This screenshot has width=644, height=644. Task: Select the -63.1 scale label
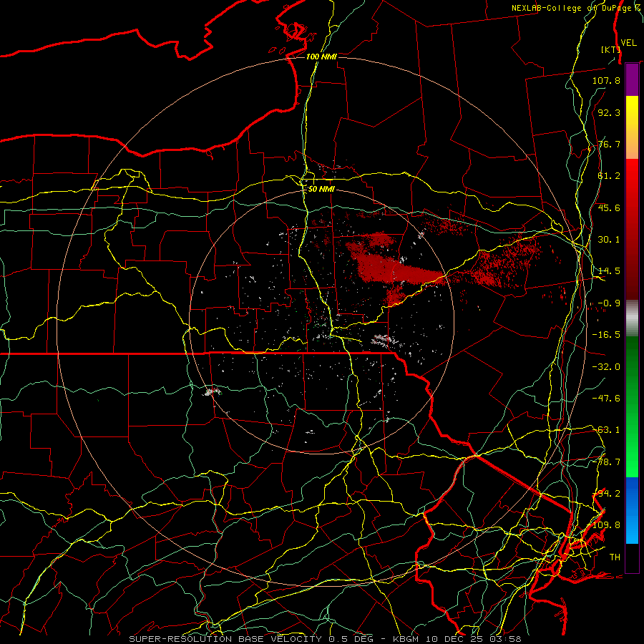coord(606,430)
